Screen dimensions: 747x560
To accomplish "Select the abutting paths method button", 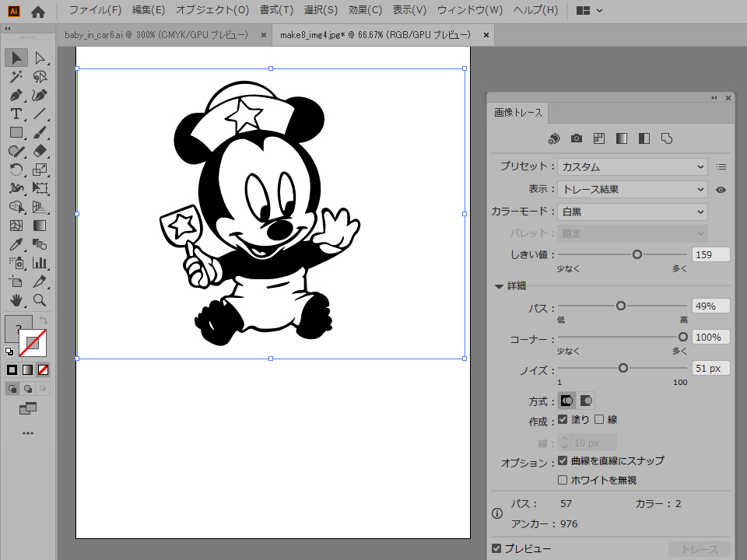I will [567, 401].
